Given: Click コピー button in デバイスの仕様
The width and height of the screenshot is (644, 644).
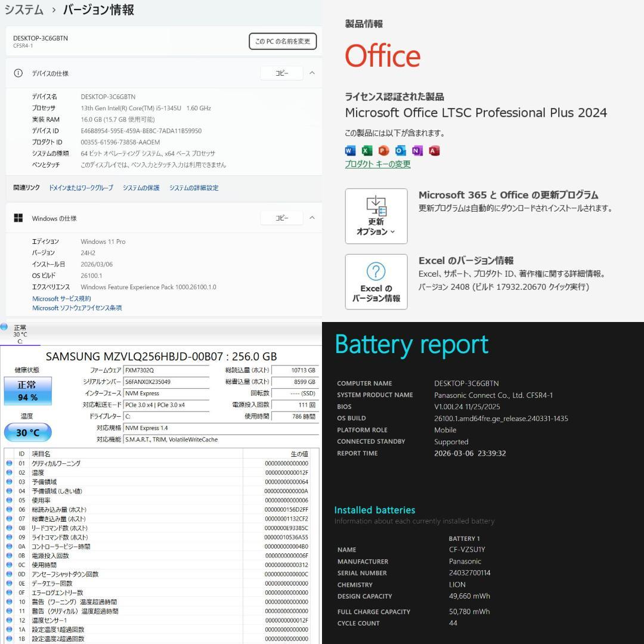Looking at the screenshot, I should point(281,73).
